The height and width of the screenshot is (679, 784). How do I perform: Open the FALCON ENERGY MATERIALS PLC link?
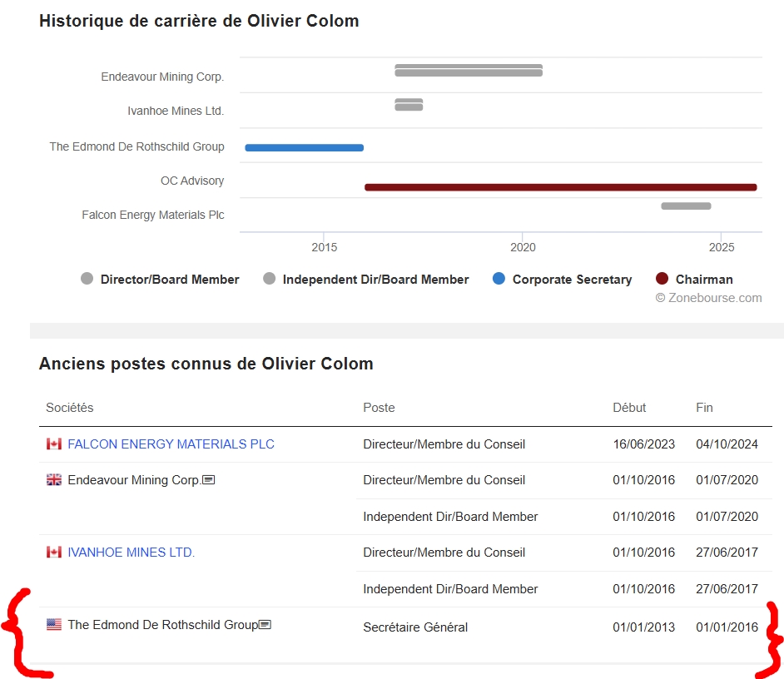pyautogui.click(x=171, y=444)
